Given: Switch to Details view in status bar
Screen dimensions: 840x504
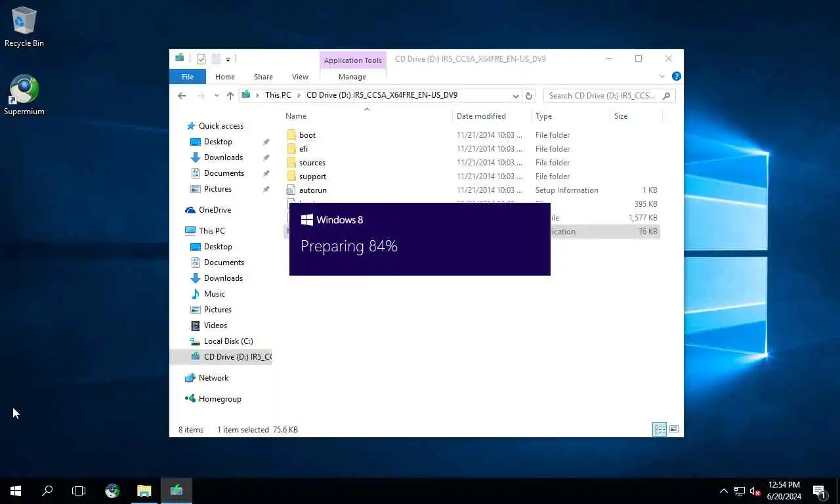Looking at the screenshot, I should tap(660, 430).
